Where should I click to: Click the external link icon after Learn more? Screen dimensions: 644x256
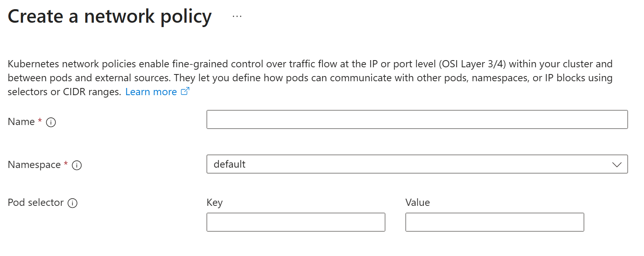185,91
